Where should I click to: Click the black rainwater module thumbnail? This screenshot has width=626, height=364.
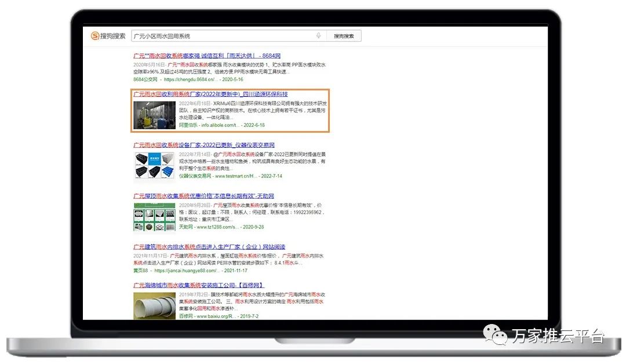(154, 166)
